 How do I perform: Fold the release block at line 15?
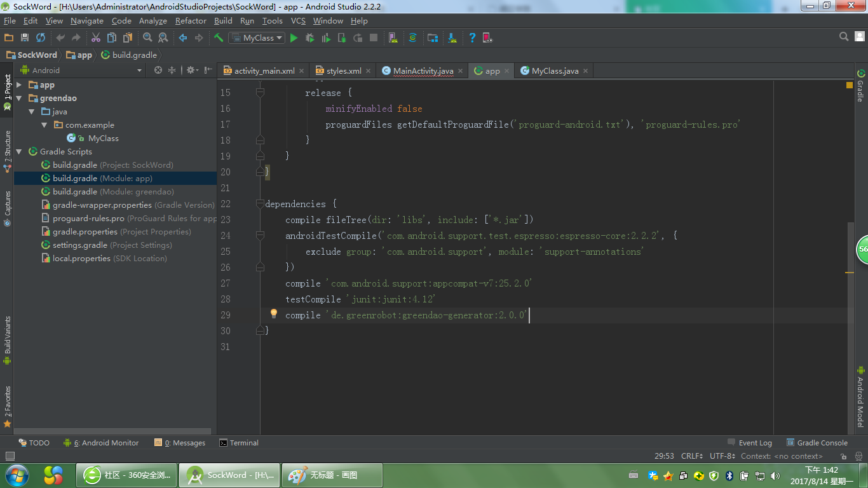(260, 93)
